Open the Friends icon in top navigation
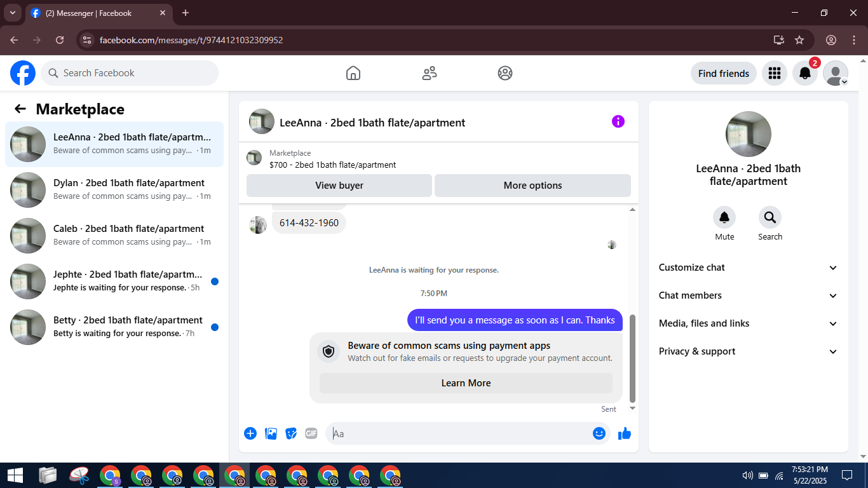The image size is (868, 488). click(x=430, y=73)
